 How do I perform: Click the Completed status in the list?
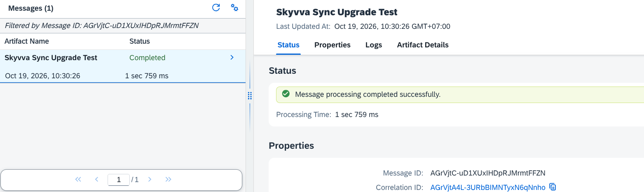[x=148, y=58]
